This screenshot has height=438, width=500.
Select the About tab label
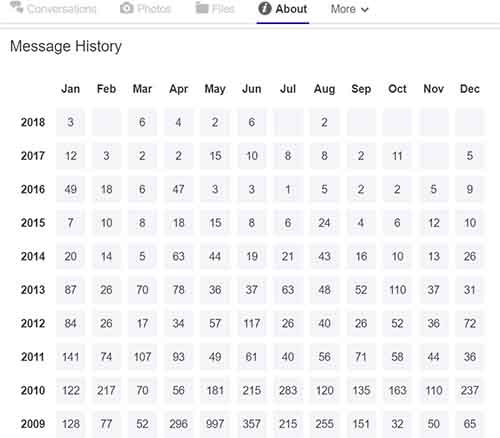(x=291, y=9)
